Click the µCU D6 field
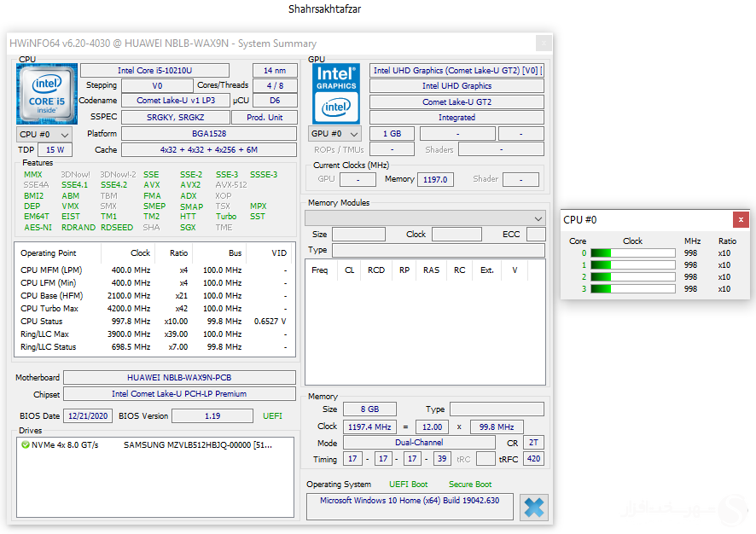Viewport: 756px width, 534px height. 275,101
